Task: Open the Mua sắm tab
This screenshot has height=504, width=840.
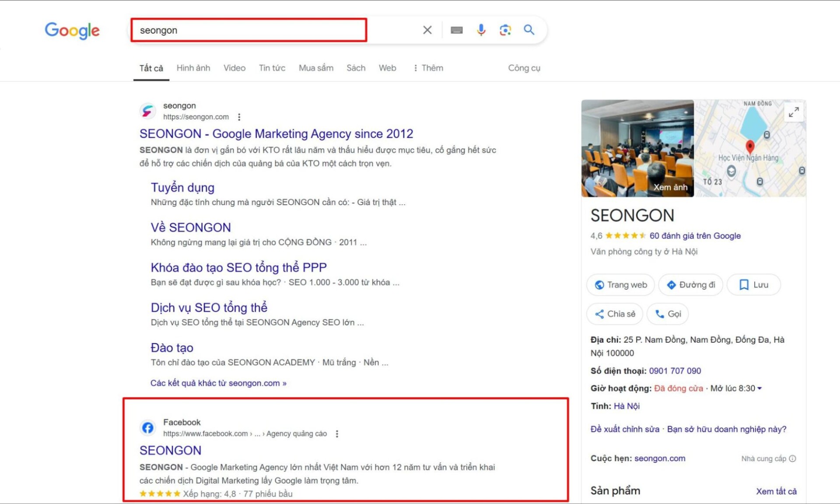Action: tap(316, 68)
